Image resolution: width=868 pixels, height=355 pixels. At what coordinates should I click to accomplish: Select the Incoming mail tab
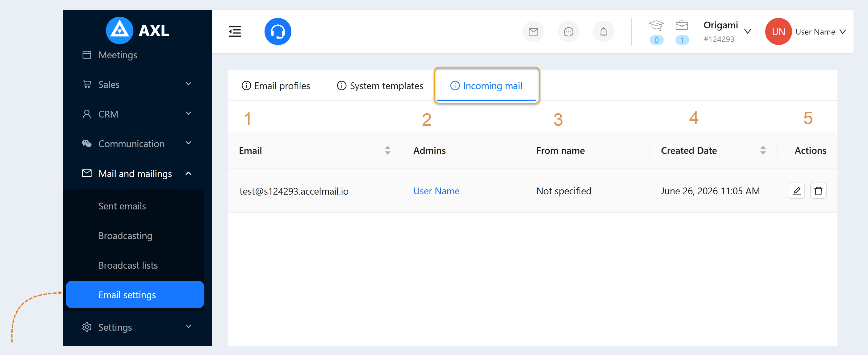click(x=486, y=85)
